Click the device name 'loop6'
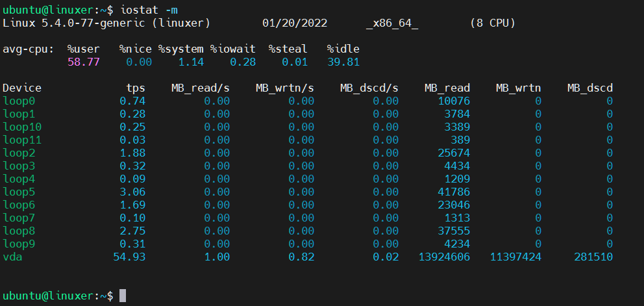 pos(19,205)
